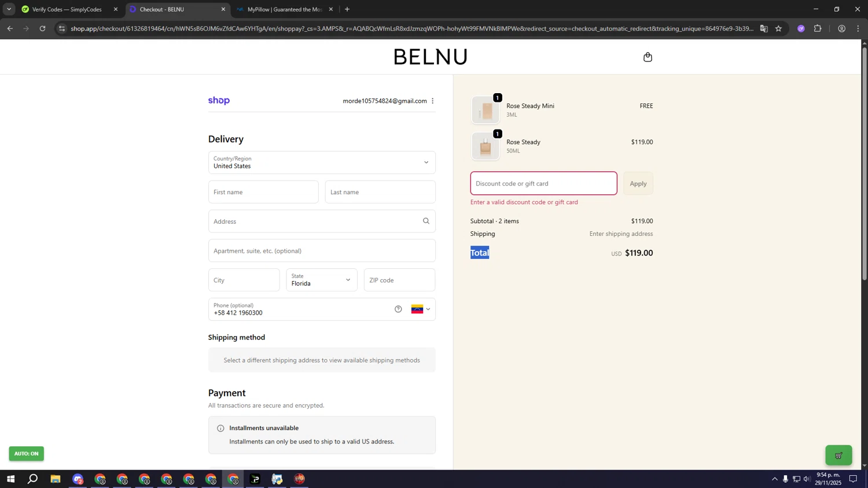This screenshot has width=868, height=488.
Task: Click the site information icon in address bar
Action: tap(62, 28)
